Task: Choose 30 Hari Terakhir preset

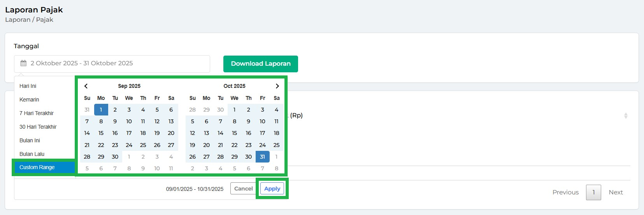Action: coord(38,127)
